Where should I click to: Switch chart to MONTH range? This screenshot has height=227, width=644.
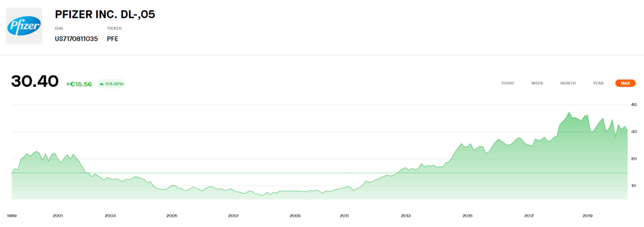568,83
